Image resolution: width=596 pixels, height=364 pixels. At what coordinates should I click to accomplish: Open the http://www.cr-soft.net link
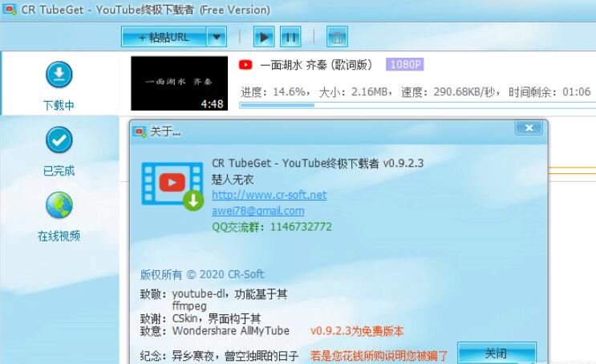[269, 195]
